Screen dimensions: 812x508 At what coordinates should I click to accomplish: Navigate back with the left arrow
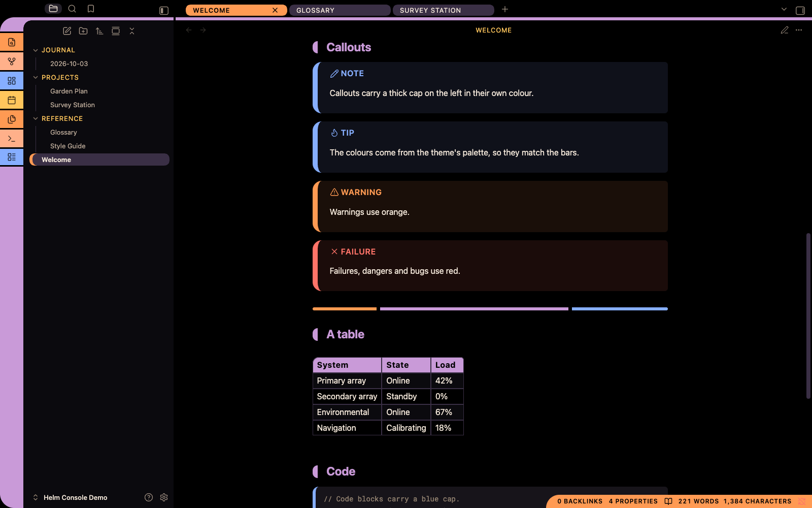coord(189,30)
